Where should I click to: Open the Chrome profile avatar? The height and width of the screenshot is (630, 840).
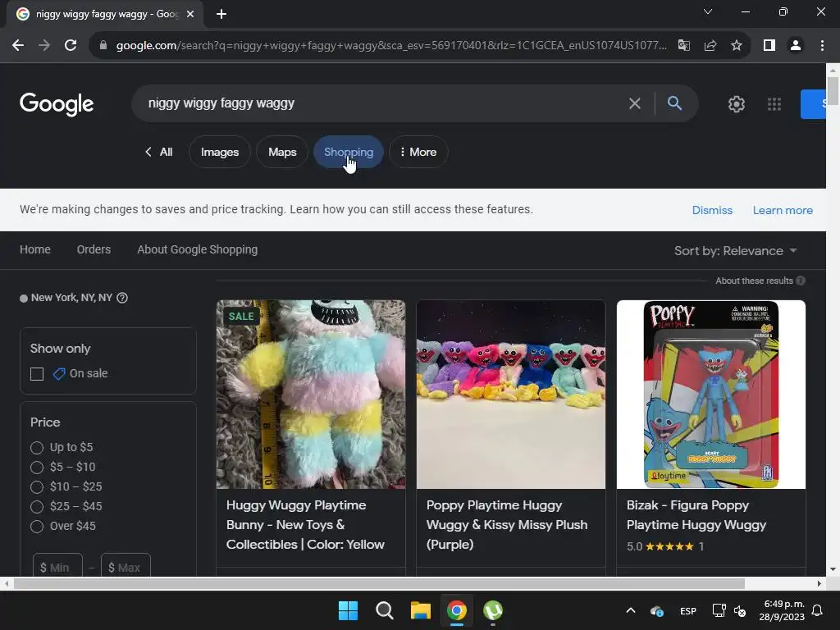pos(796,46)
